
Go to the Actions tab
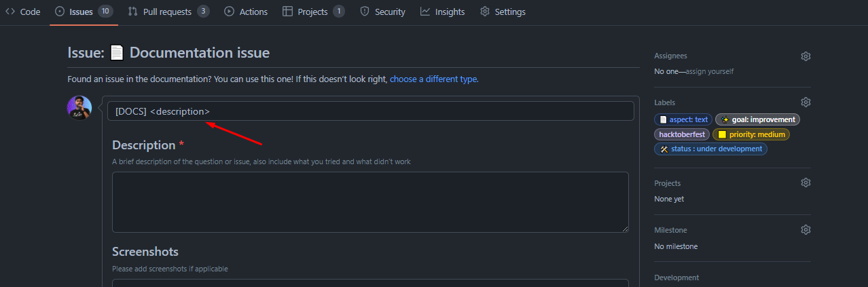pyautogui.click(x=246, y=12)
